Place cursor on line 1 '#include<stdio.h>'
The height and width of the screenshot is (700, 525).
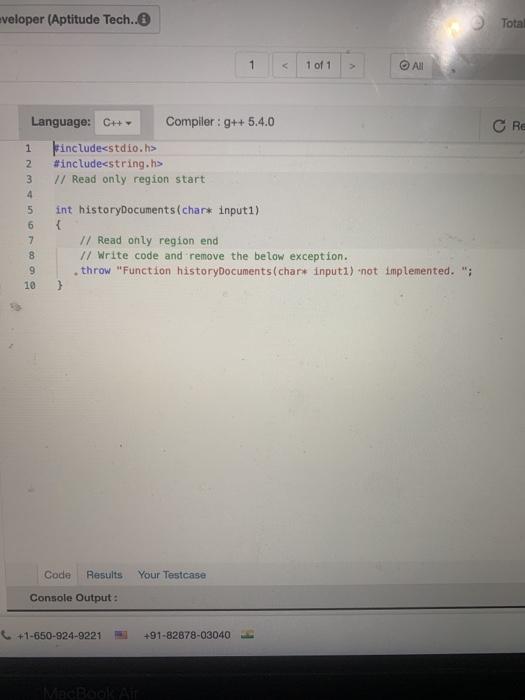click(105, 148)
